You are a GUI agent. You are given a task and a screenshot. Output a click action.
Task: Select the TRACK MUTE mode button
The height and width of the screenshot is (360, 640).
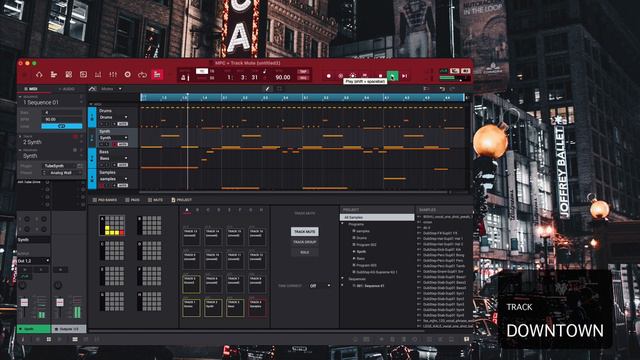[x=304, y=231]
